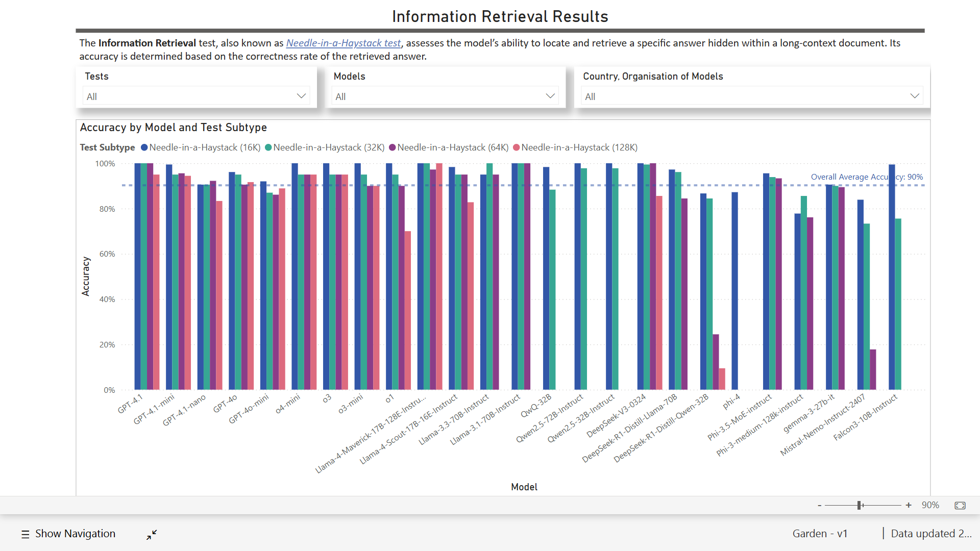Open the Needle-in-a-Haystack test link

pyautogui.click(x=344, y=43)
